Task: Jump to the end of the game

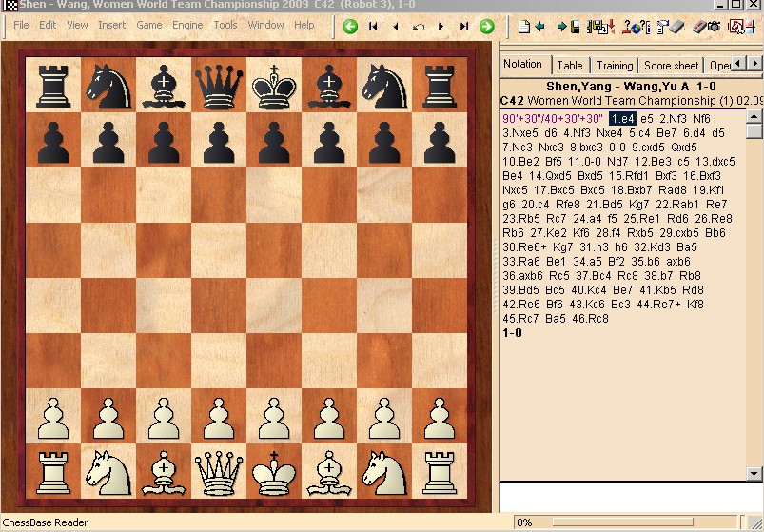Action: point(464,27)
